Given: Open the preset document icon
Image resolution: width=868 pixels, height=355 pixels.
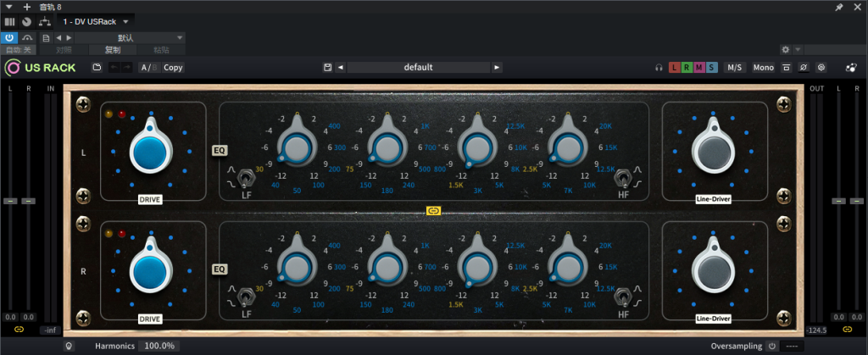Looking at the screenshot, I should pos(46,38).
